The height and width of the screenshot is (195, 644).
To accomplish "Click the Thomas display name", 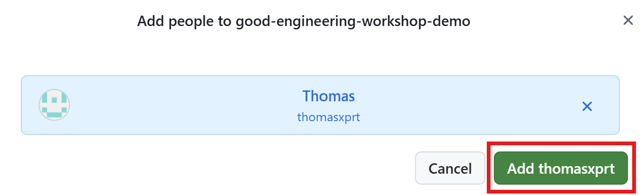I will 328,96.
